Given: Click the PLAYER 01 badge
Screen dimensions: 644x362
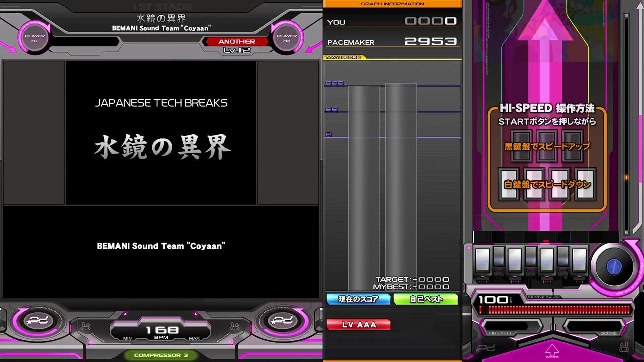Looking at the screenshot, I should tap(34, 38).
